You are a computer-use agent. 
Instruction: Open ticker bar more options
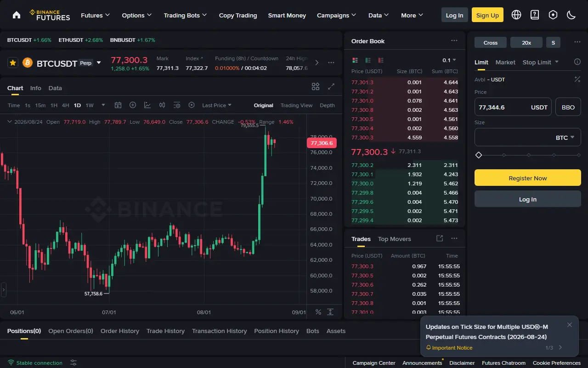click(330, 63)
